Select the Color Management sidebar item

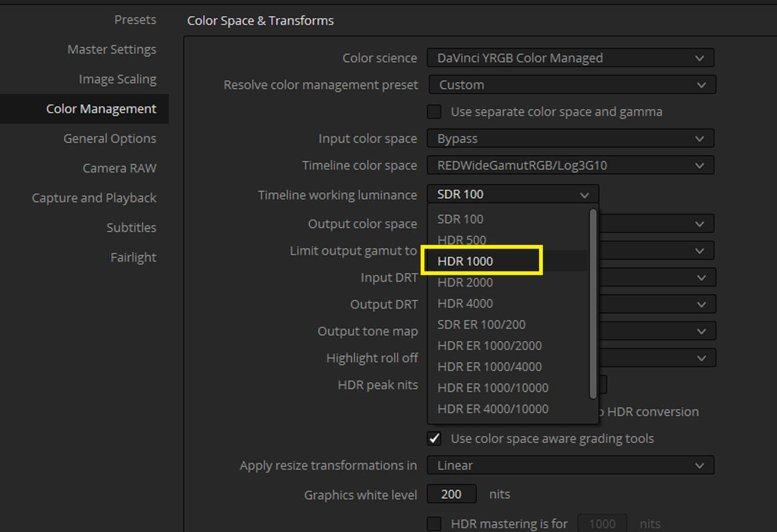point(84,109)
